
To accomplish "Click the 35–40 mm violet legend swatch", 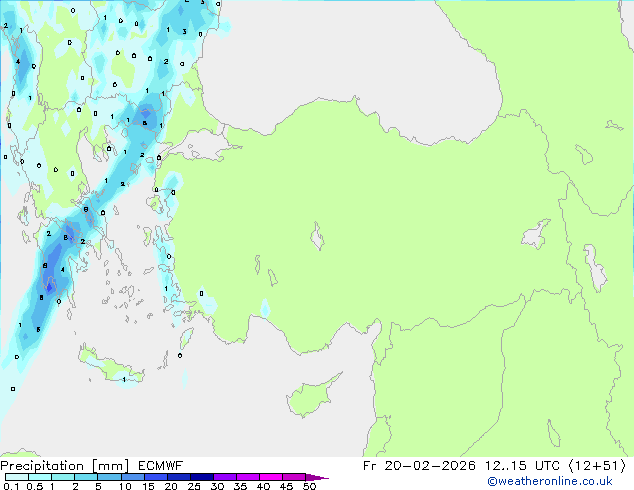I will pyautogui.click(x=248, y=477).
